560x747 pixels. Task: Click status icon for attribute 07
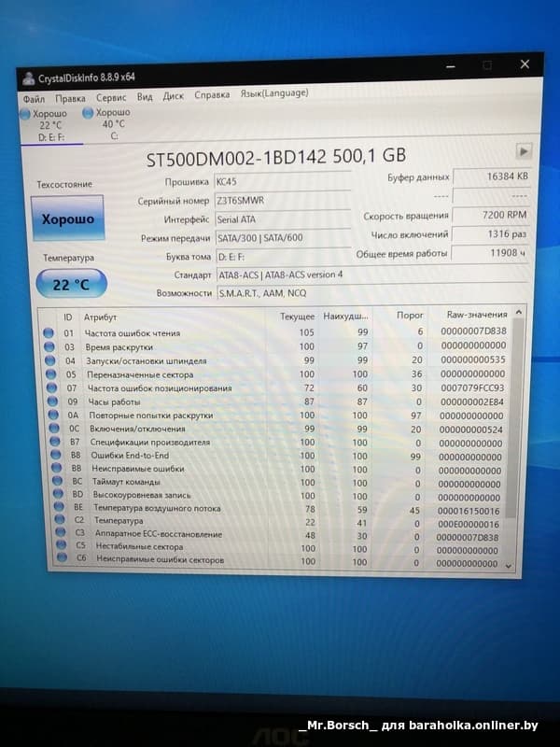click(x=52, y=388)
